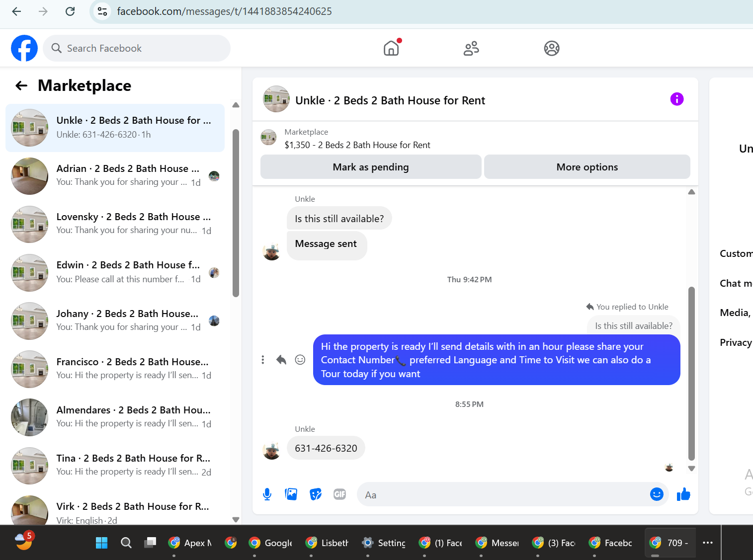The image size is (753, 560).
Task: Switch to Google taskbar Chrome window
Action: 270,543
